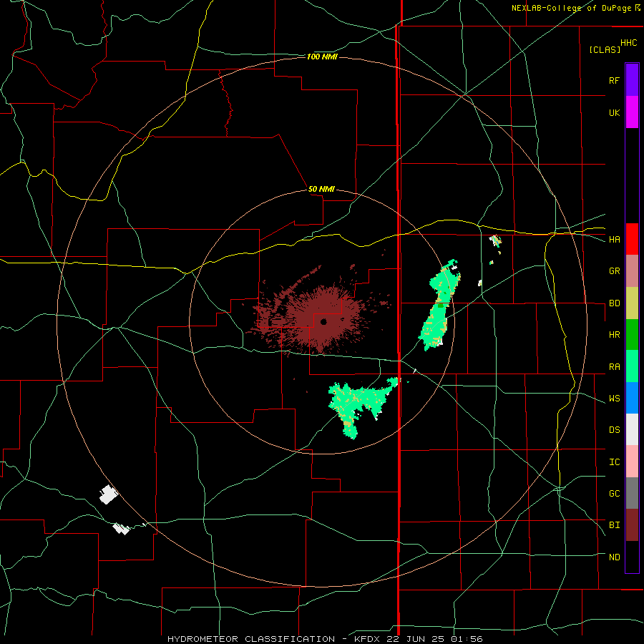Click the 100 NMI range ring label
This screenshot has height=644, width=644.
point(322,57)
